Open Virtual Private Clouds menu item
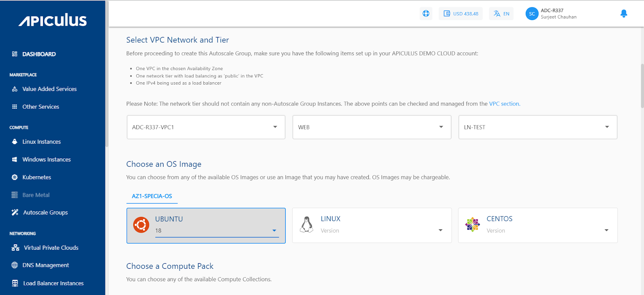Image resolution: width=644 pixels, height=295 pixels. point(51,248)
